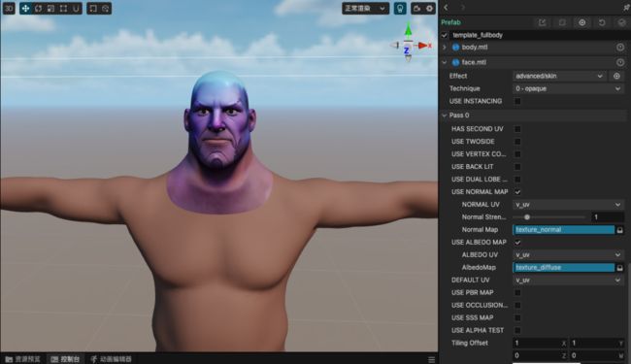Enable HAS SECOND UV checkbox
This screenshot has width=631, height=364.
[x=517, y=129]
